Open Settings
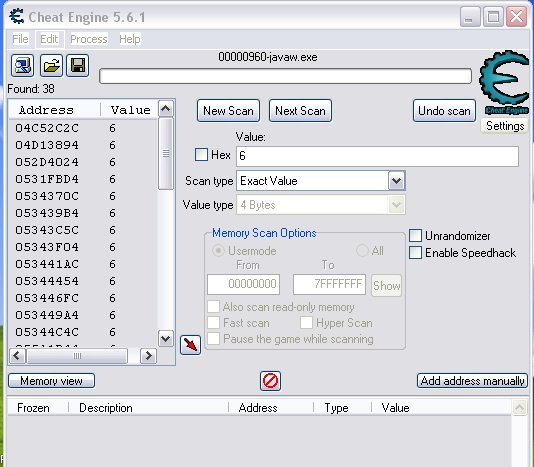 click(505, 126)
